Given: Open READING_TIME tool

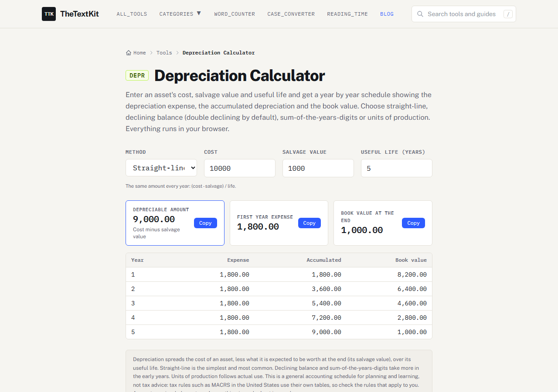Looking at the screenshot, I should (x=347, y=14).
